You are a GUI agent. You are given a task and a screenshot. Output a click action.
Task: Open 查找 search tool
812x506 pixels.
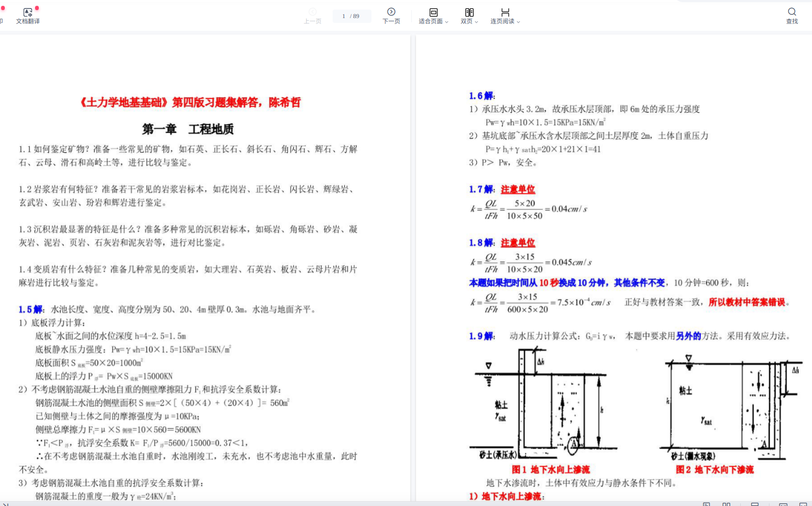click(792, 16)
